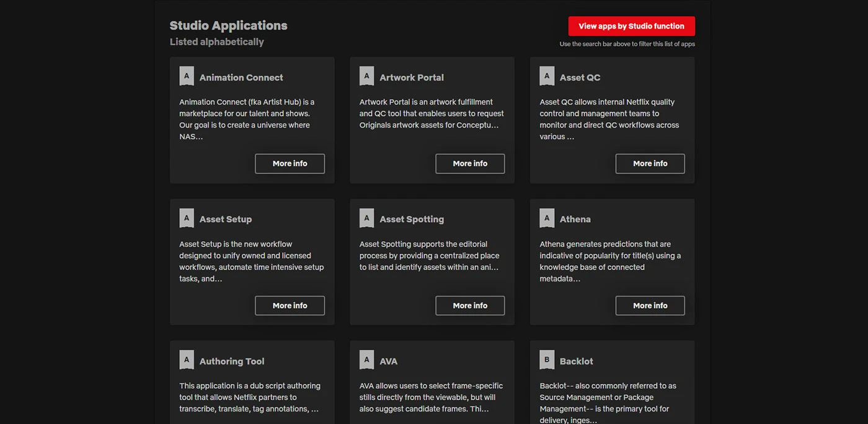Click the Listed alphabetically subtitle
This screenshot has height=424, width=868.
point(217,42)
